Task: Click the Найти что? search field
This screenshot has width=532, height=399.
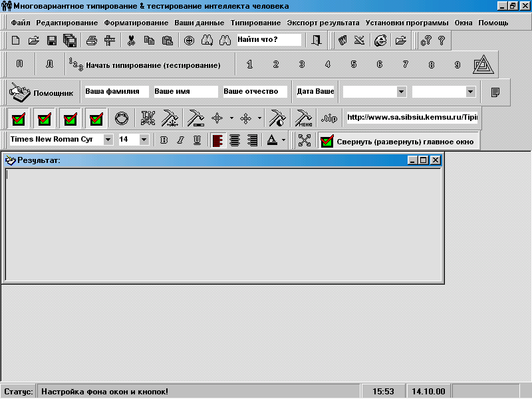Action: click(269, 40)
